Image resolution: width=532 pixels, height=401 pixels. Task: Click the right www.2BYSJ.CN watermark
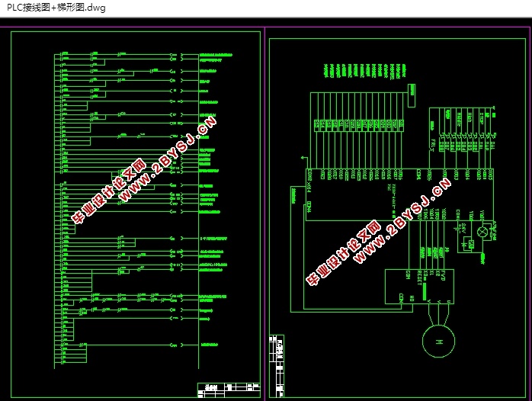402,220
